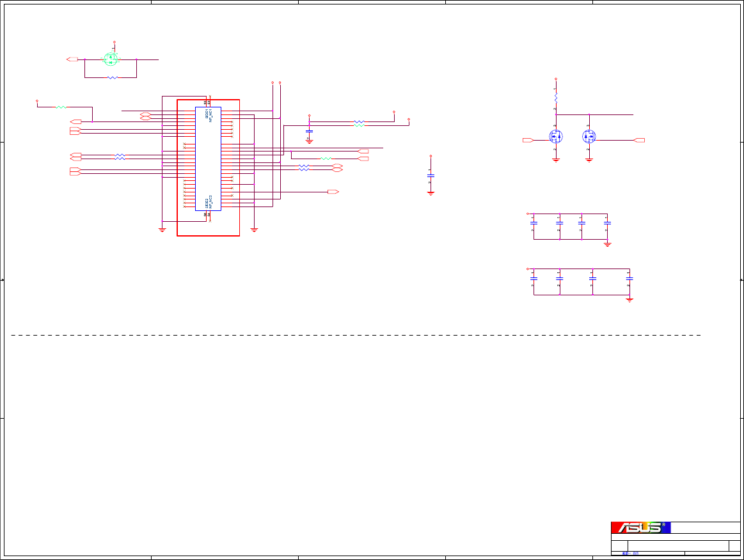The width and height of the screenshot is (744, 560).
Task: Select the resistor looped beneath the green MOSFET
Action: pyautogui.click(x=113, y=77)
